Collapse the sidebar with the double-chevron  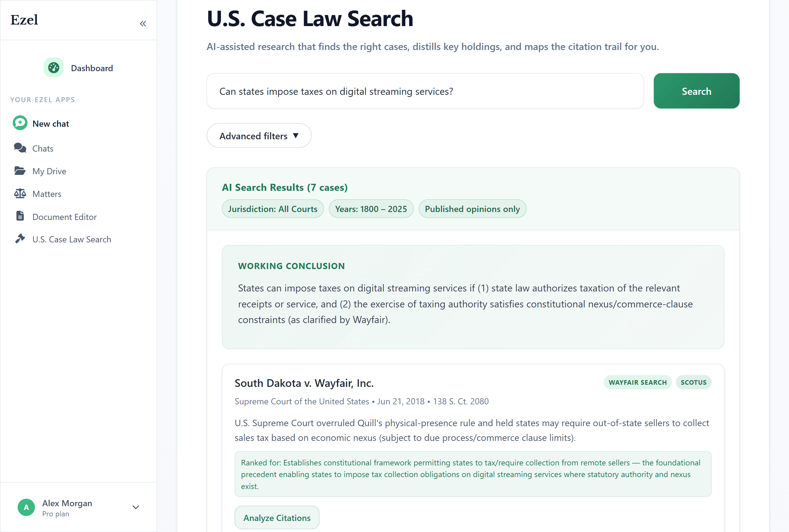[x=143, y=23]
